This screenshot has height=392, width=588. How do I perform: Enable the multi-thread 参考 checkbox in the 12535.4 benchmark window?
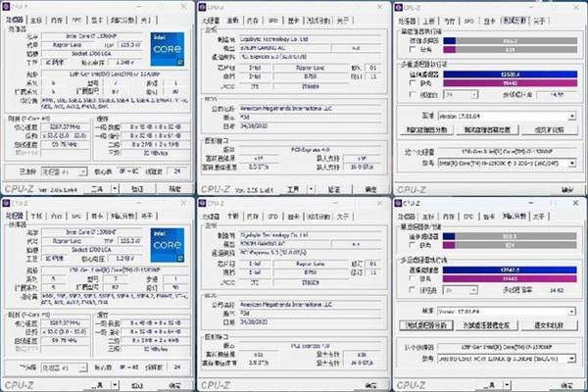[x=413, y=83]
